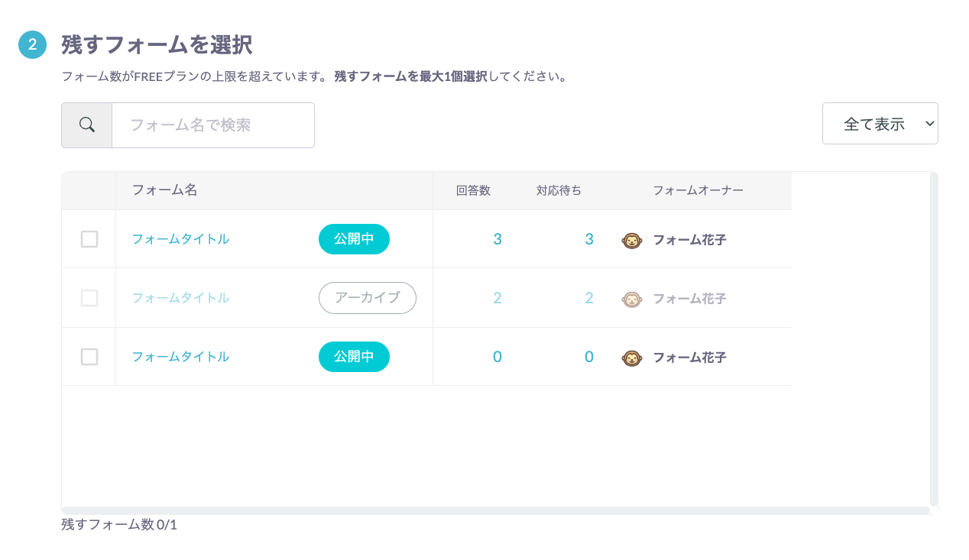Click the 回答数 column header
The image size is (969, 560).
coord(473,191)
